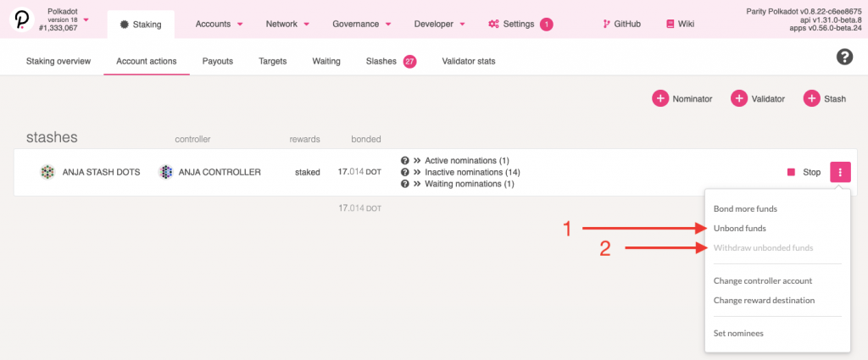Viewport: 868px width, 360px height.
Task: Select the Staking tab in top navigation
Action: 141,25
